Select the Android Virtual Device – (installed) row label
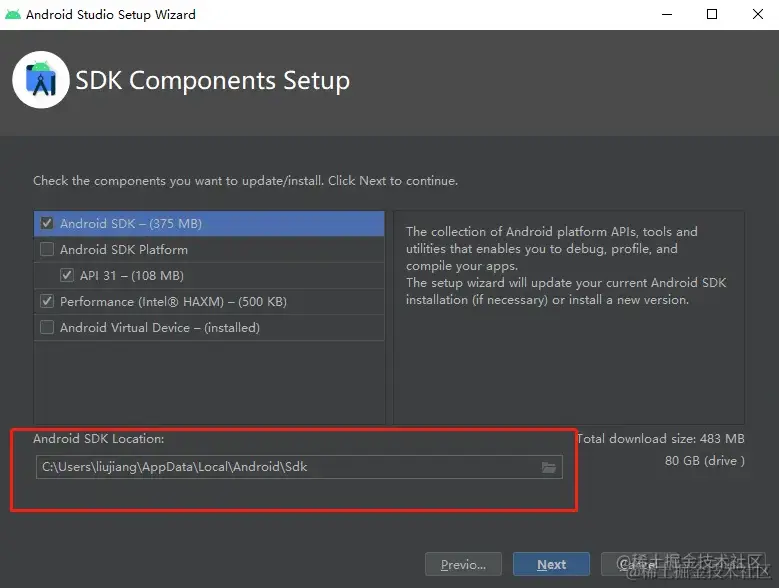The width and height of the screenshot is (779, 588). tap(160, 328)
